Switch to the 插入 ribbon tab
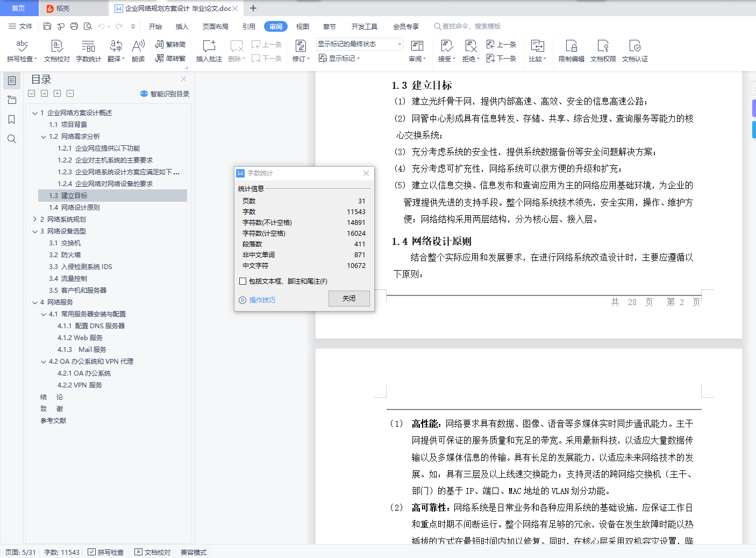 pyautogui.click(x=182, y=26)
